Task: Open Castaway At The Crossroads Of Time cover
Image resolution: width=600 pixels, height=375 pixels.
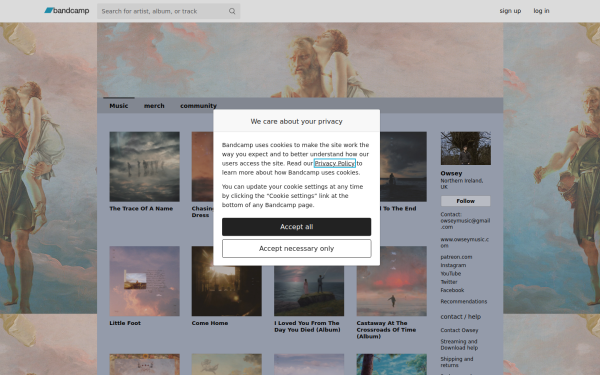Action: point(391,281)
